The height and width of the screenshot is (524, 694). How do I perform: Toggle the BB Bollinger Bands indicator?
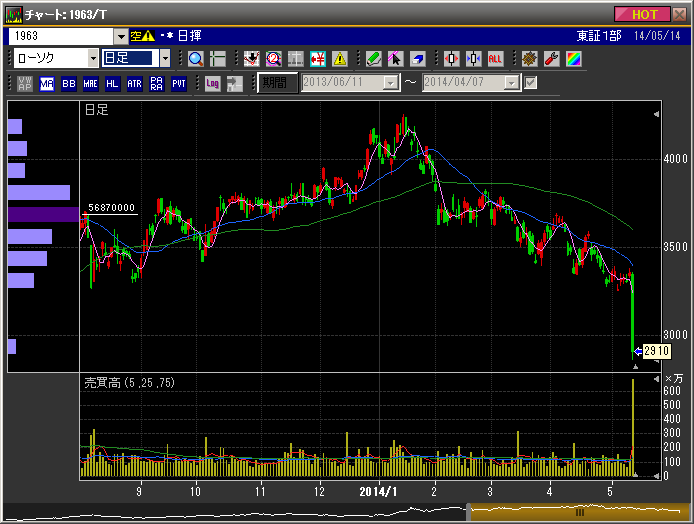[x=69, y=83]
